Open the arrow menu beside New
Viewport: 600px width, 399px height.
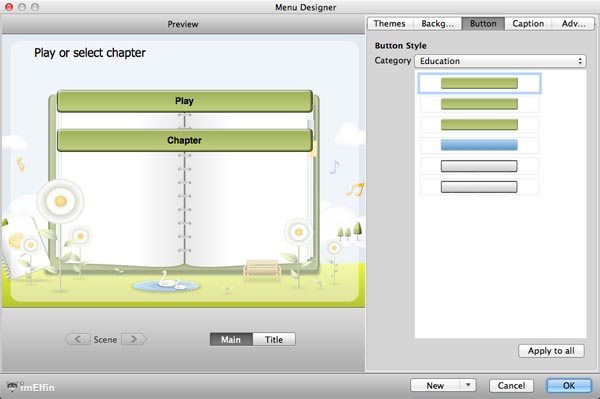[468, 385]
